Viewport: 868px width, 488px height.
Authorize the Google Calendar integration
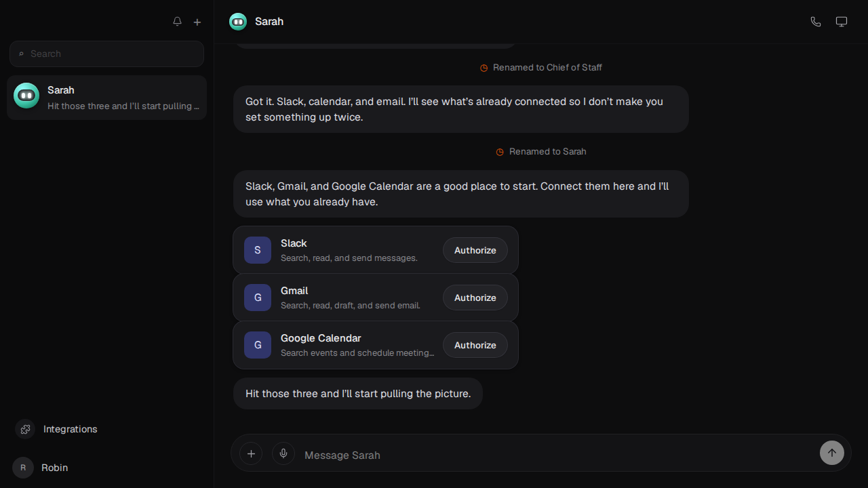tap(475, 345)
